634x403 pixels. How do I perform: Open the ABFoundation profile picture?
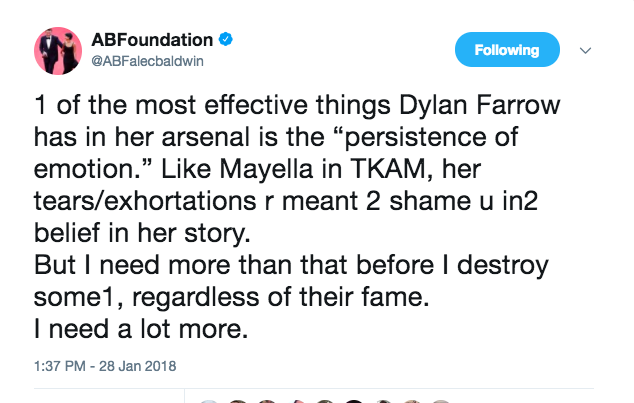coord(58,51)
